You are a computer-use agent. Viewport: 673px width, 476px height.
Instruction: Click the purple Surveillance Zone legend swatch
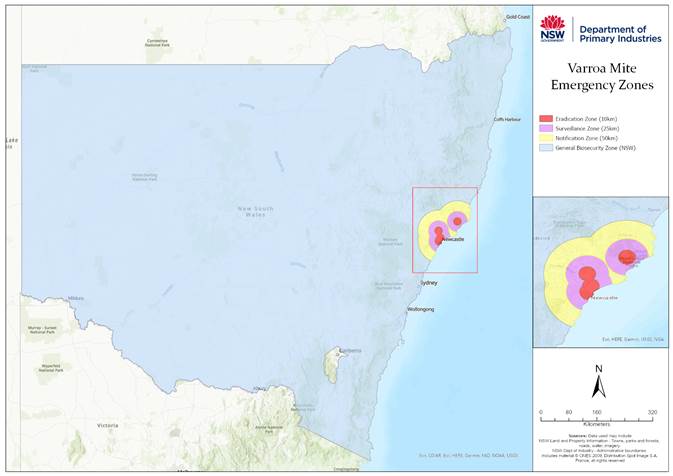[546, 129]
